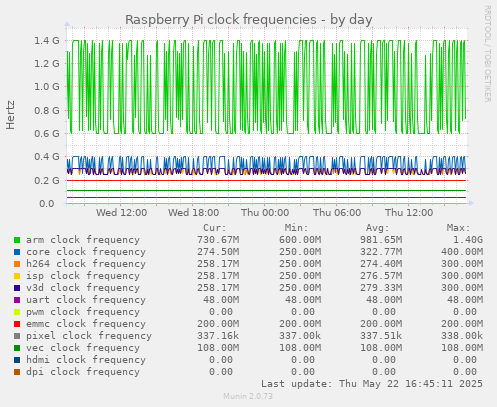Click the dark green vec line in the graph

click(267, 191)
